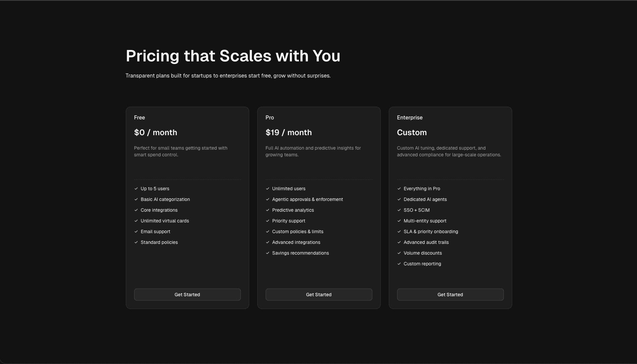This screenshot has height=364, width=637.
Task: Click Get Started on the Pro plan
Action: 318,294
